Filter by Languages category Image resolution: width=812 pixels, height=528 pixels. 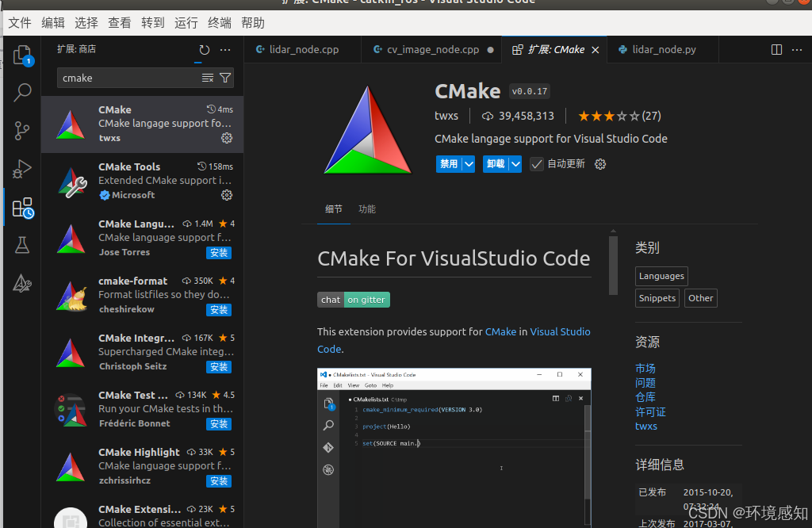click(661, 276)
